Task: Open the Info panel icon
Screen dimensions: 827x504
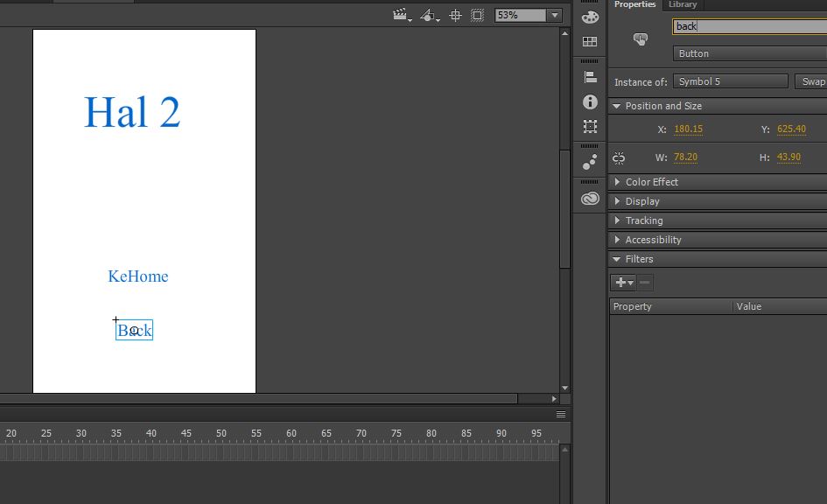Action: 590,101
